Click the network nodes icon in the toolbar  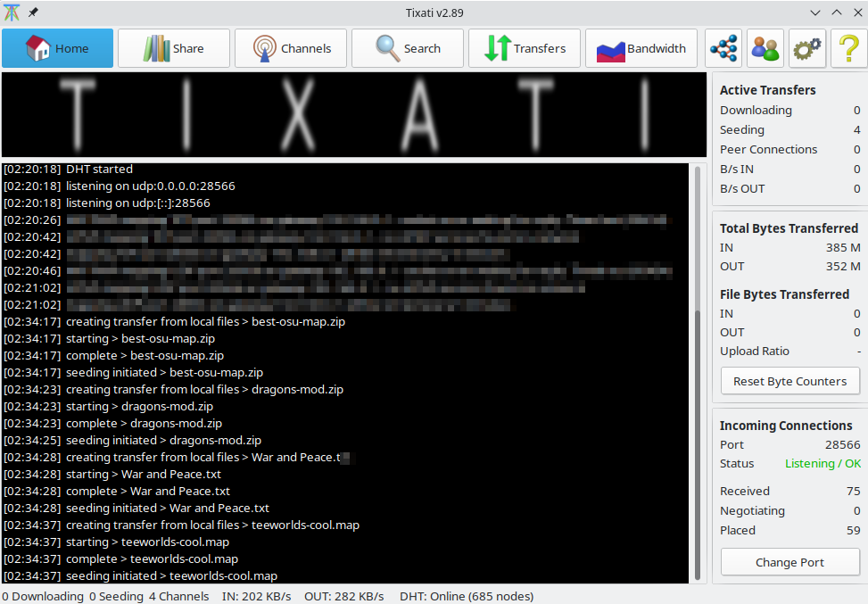tap(723, 47)
